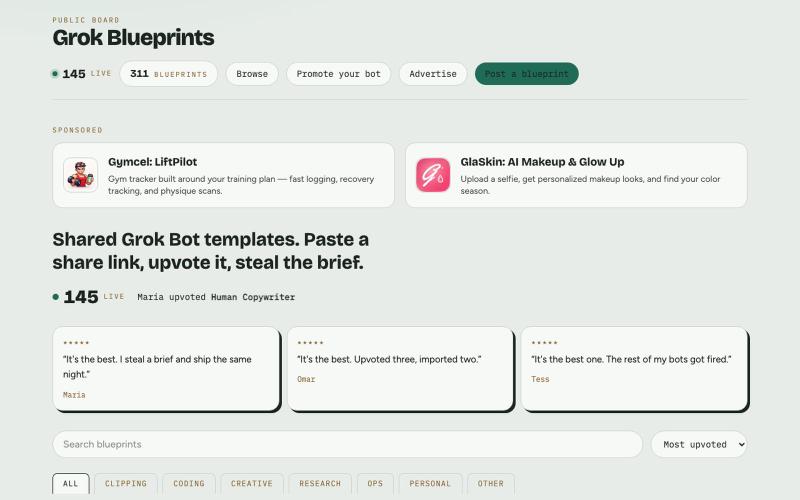Click the five-star rating on Omar's review
Viewport: 800px width, 500px height.
(x=310, y=343)
